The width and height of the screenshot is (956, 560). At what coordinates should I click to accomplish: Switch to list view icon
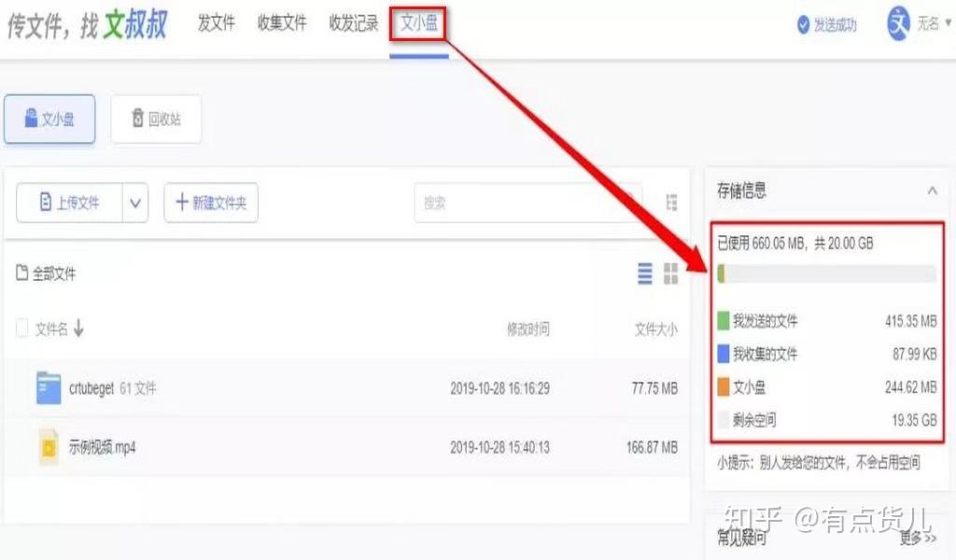pos(645,274)
